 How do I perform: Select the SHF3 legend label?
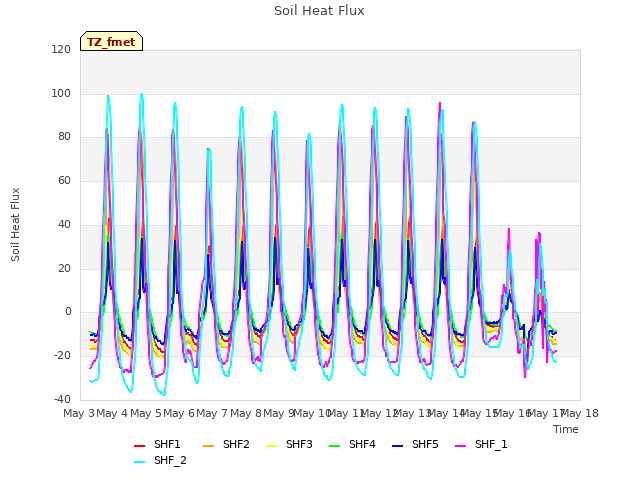pyautogui.click(x=299, y=444)
